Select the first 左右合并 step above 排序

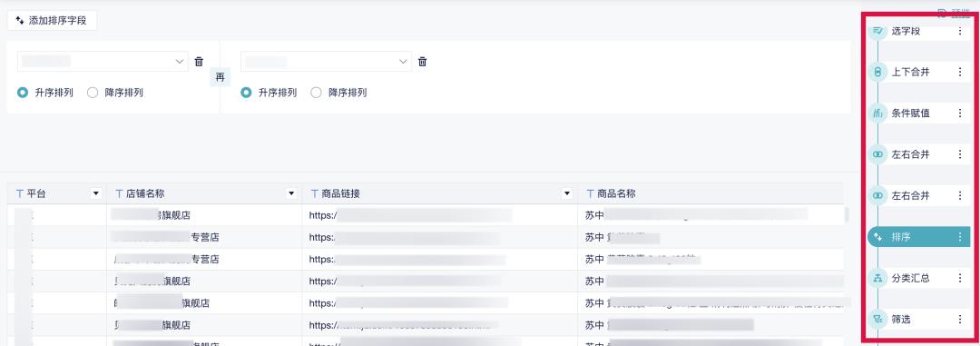[x=917, y=154]
